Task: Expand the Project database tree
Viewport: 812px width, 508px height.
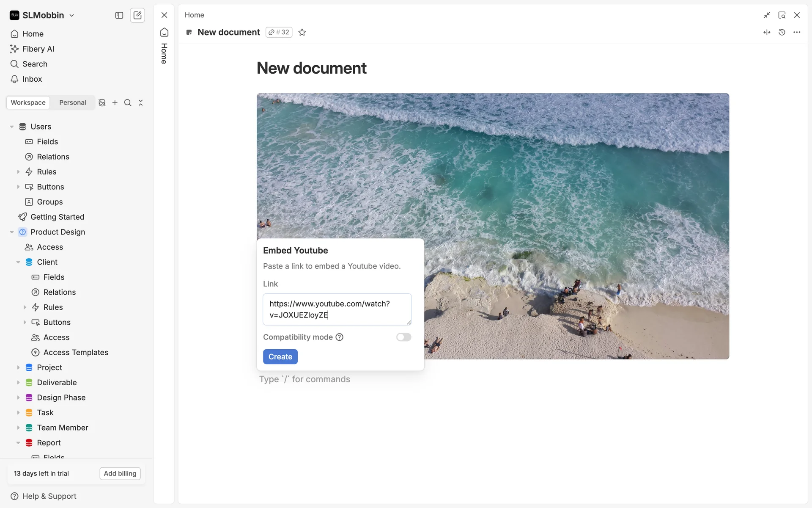Action: point(18,367)
